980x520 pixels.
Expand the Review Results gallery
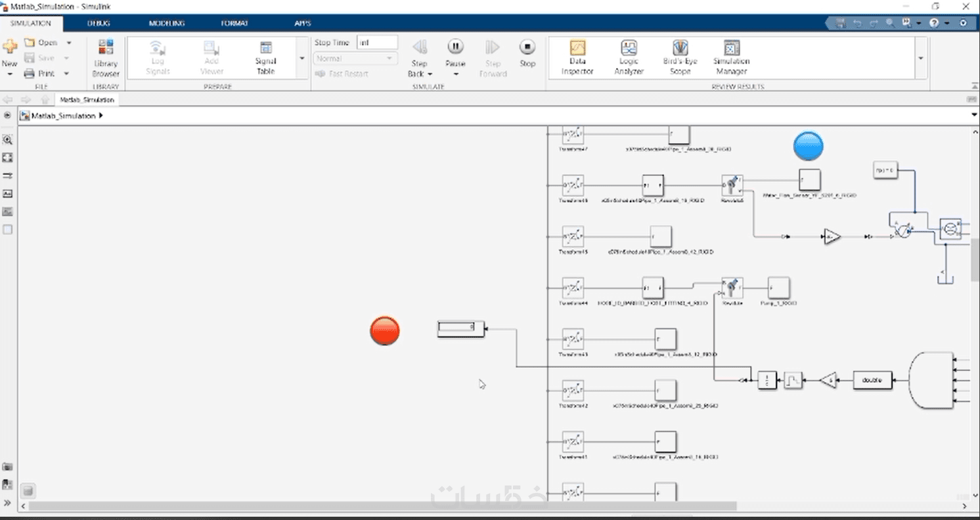coord(920,58)
